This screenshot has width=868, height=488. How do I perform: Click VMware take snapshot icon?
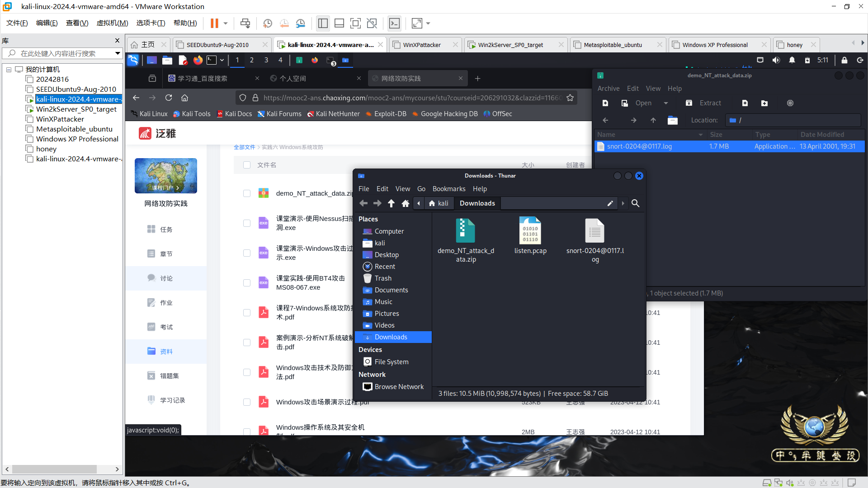[268, 23]
